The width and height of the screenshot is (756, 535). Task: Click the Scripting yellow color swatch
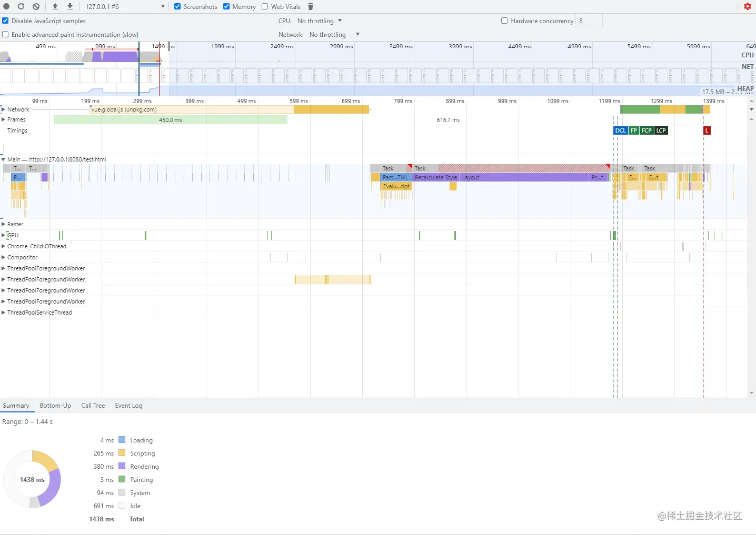coord(122,453)
